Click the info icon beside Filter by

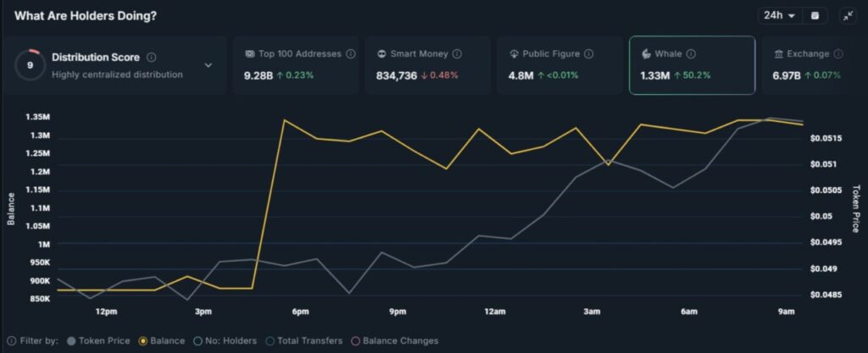(x=10, y=341)
